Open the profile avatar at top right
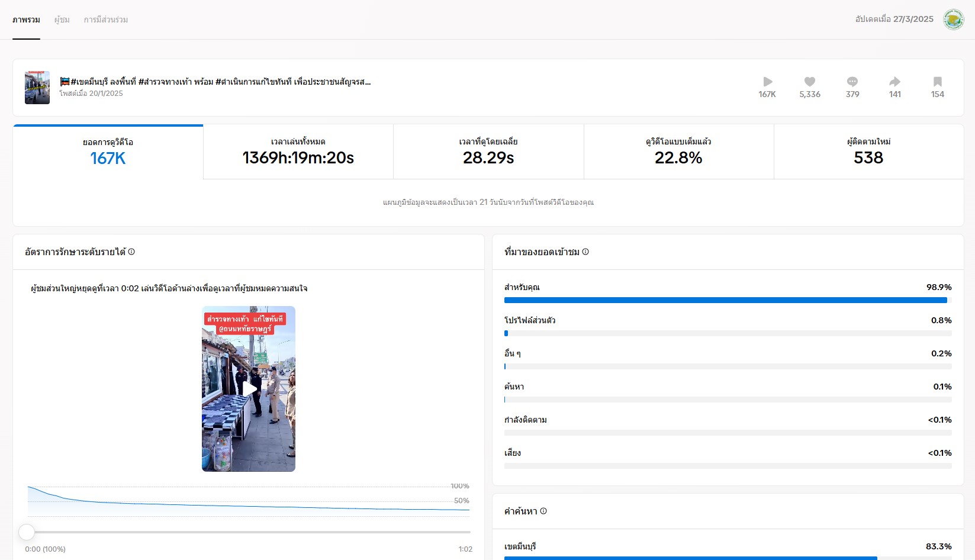This screenshot has width=975, height=560. click(x=953, y=20)
